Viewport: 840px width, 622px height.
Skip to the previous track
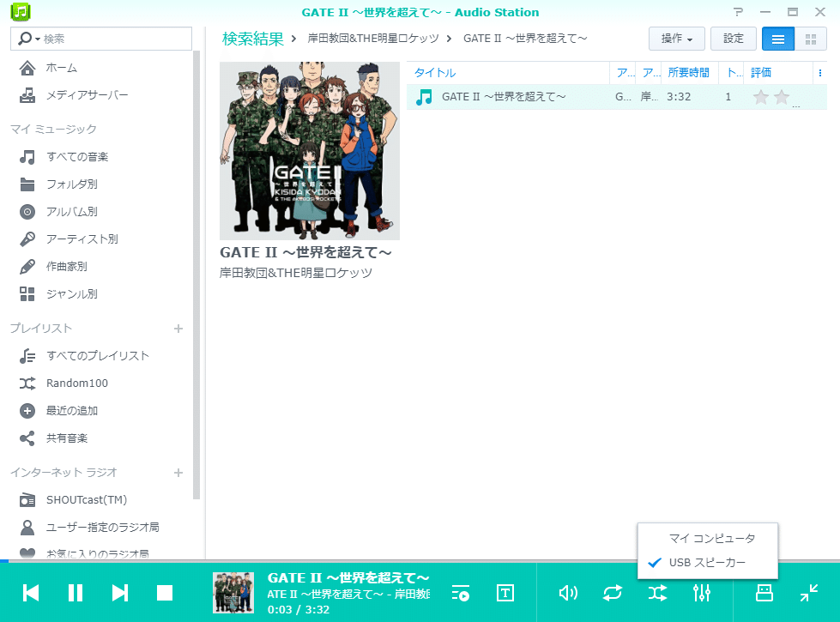[31, 593]
